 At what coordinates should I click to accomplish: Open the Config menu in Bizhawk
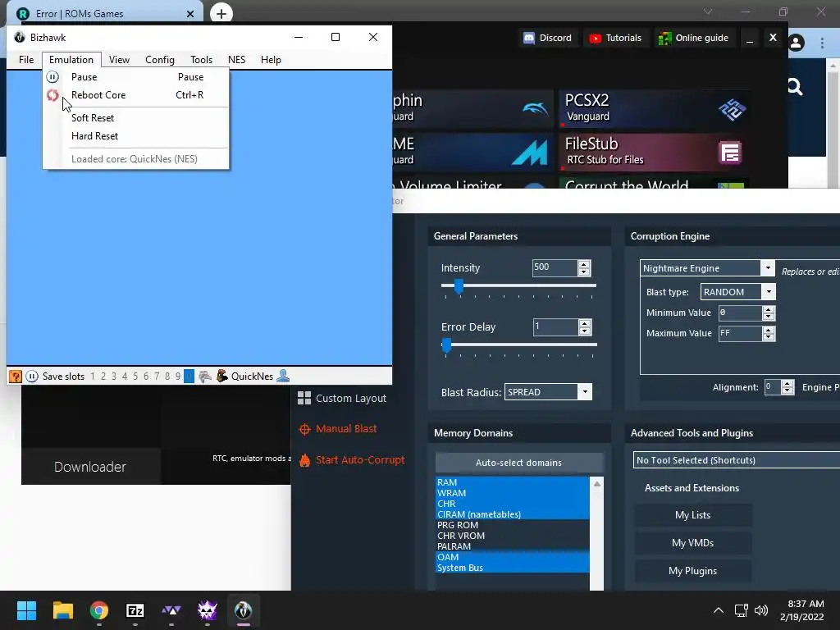[x=160, y=59]
